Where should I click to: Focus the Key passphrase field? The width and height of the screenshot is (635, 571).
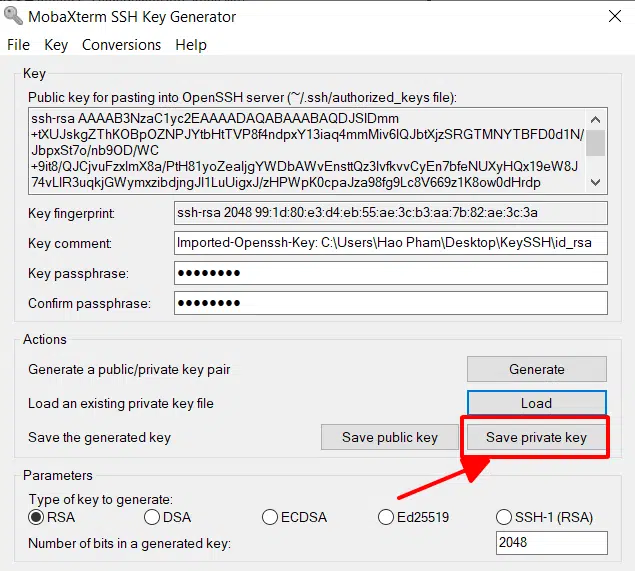(x=390, y=273)
